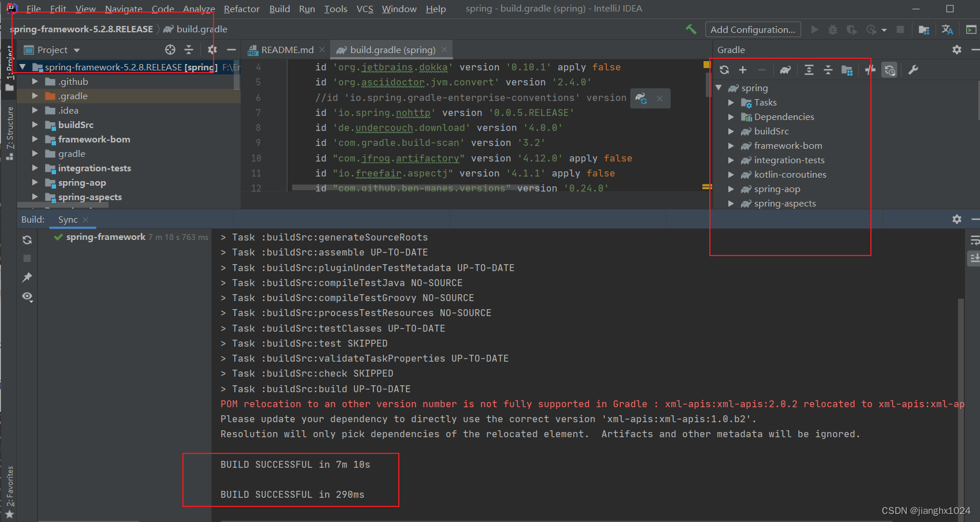Click 'BUILD SUCCESSFUL in 7m 10s' text
The image size is (980, 522).
click(x=295, y=464)
